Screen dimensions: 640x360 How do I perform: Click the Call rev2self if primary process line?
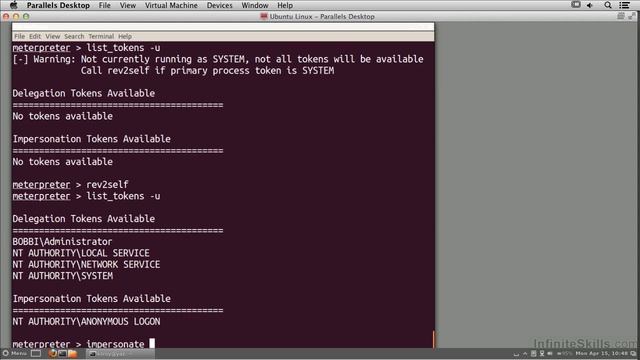207,71
